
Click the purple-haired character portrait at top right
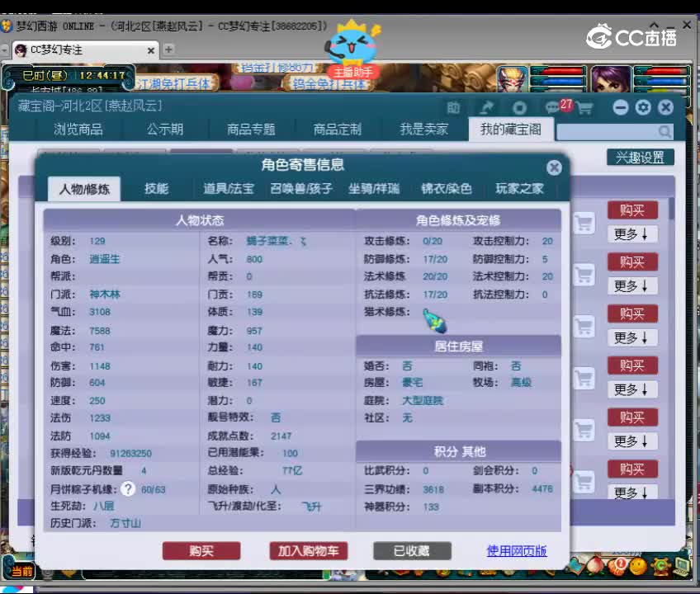coord(611,79)
